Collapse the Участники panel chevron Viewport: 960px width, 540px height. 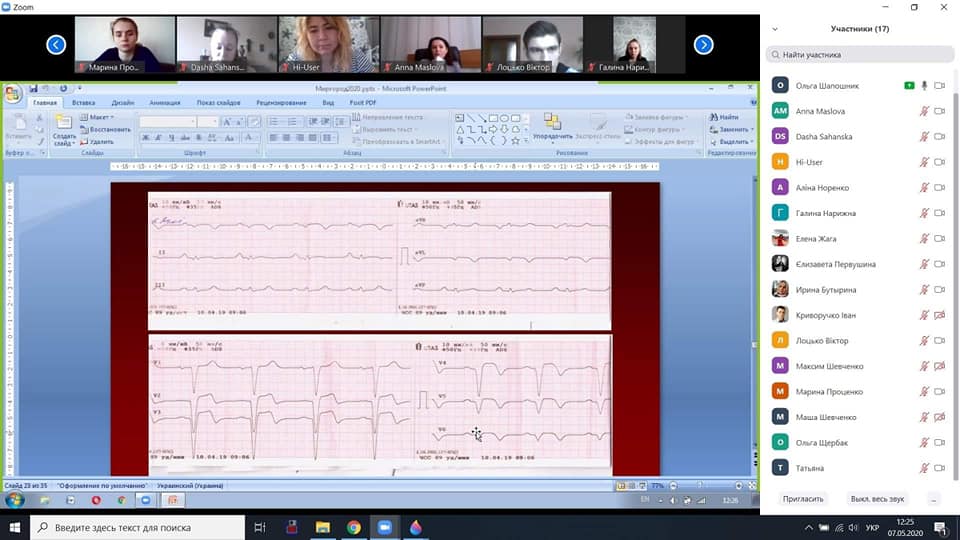(x=774, y=29)
